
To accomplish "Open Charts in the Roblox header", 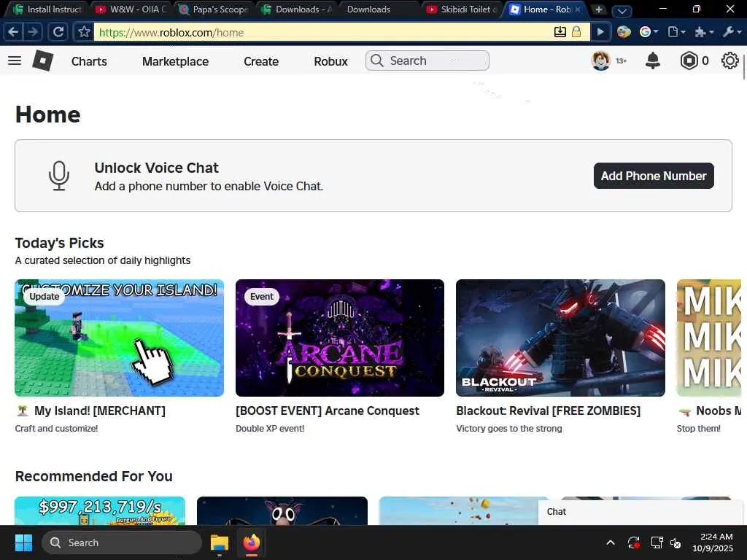I will 89,61.
